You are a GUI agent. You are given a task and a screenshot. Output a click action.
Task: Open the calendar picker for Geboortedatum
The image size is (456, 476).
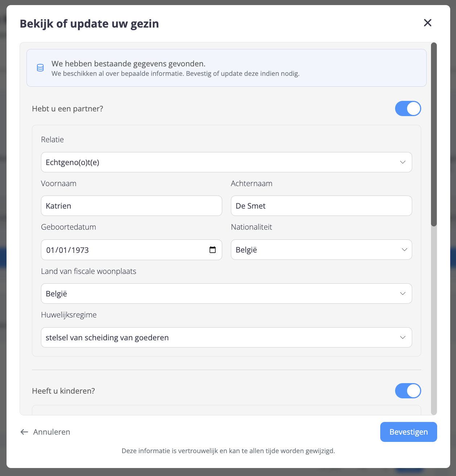click(x=213, y=250)
